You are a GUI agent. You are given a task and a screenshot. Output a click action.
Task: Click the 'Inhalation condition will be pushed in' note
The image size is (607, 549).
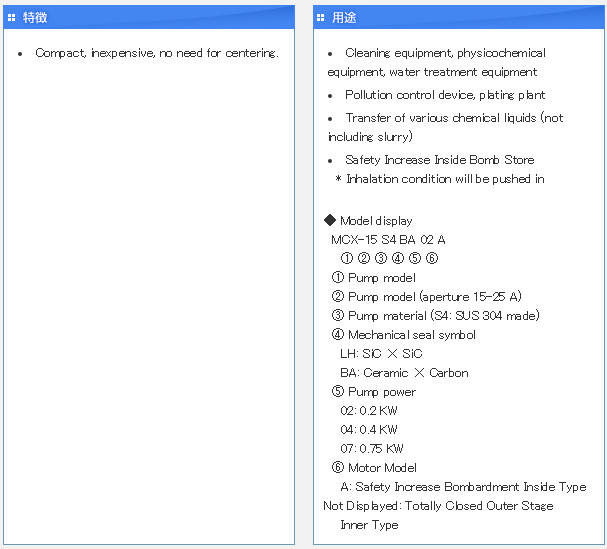click(x=445, y=179)
